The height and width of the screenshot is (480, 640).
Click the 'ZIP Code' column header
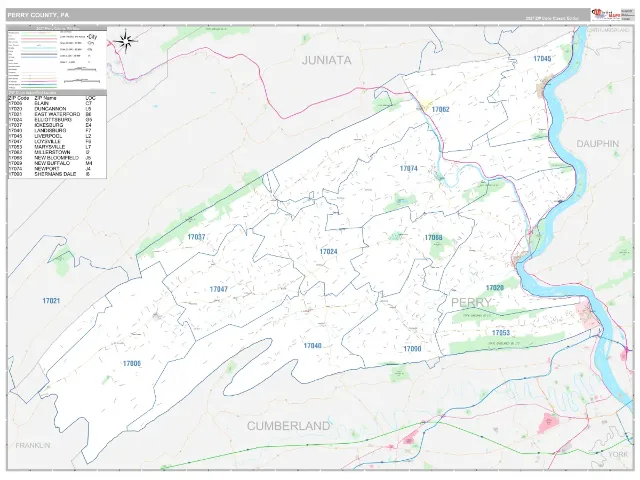click(19, 98)
